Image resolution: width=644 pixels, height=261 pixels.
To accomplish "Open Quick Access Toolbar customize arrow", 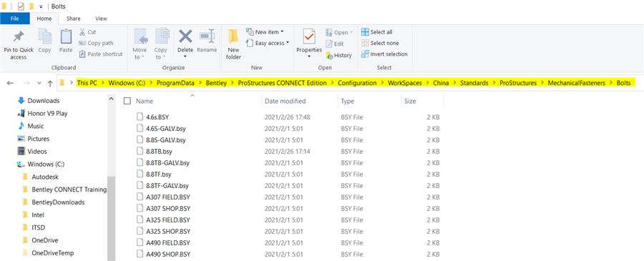I will [x=41, y=6].
